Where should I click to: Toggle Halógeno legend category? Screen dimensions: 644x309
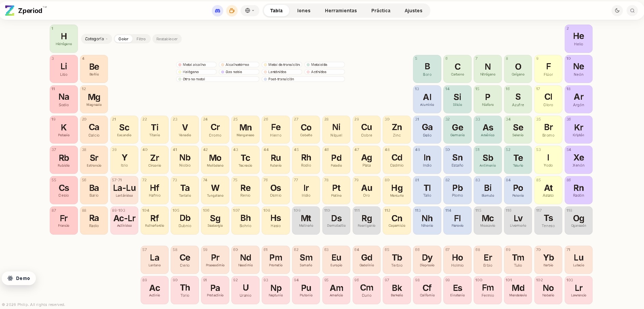[196, 72]
